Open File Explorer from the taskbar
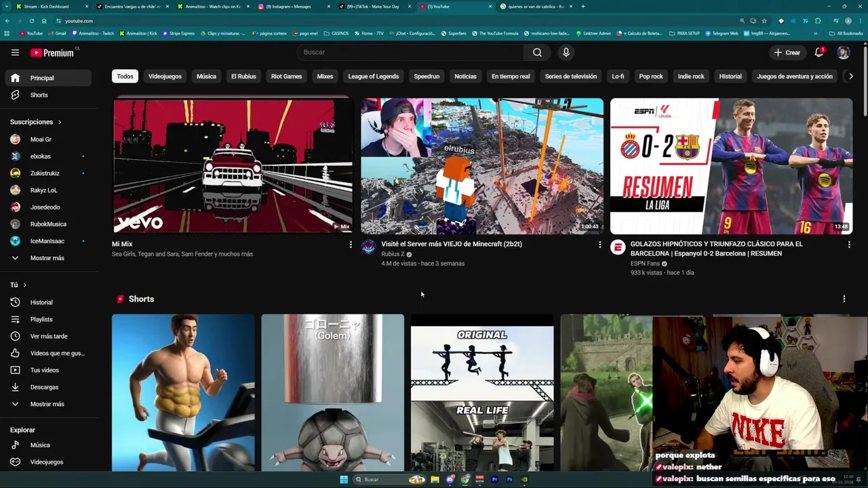868x488 pixels. pos(435,479)
